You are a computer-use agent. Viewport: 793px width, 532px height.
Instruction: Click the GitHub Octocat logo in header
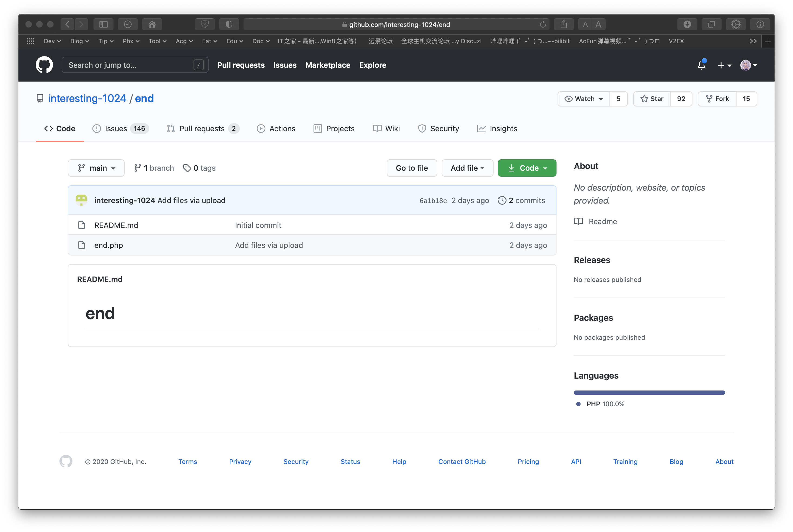44,65
